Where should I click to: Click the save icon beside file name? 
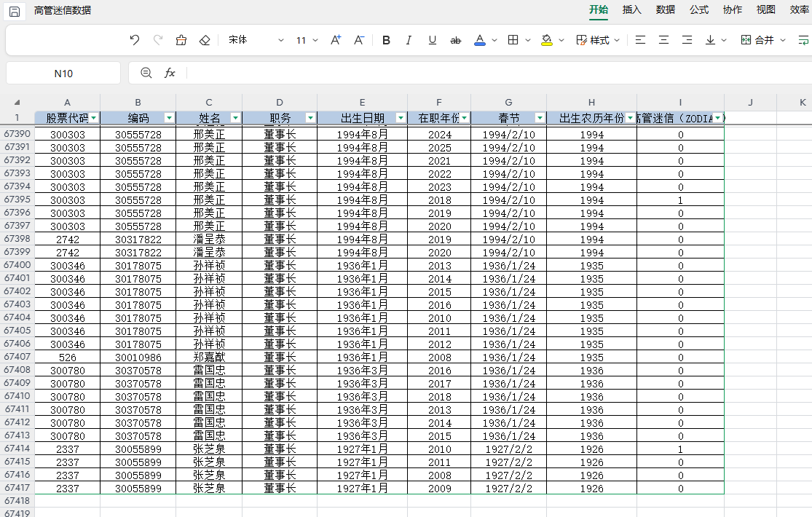click(x=15, y=11)
